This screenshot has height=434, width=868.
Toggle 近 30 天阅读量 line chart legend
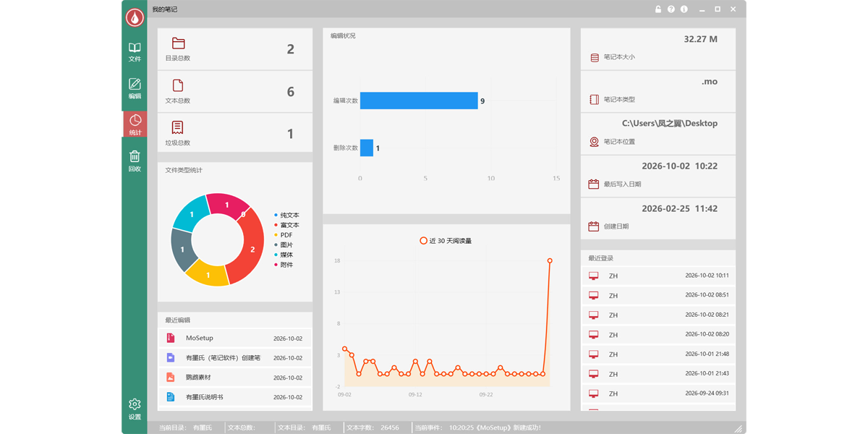click(446, 240)
